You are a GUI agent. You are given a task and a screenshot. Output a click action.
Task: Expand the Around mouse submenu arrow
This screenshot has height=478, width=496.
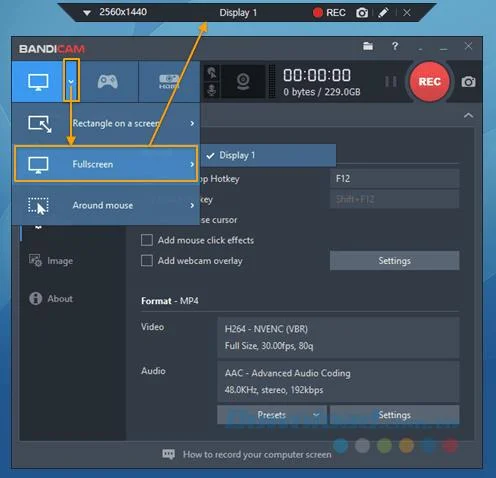(x=192, y=205)
